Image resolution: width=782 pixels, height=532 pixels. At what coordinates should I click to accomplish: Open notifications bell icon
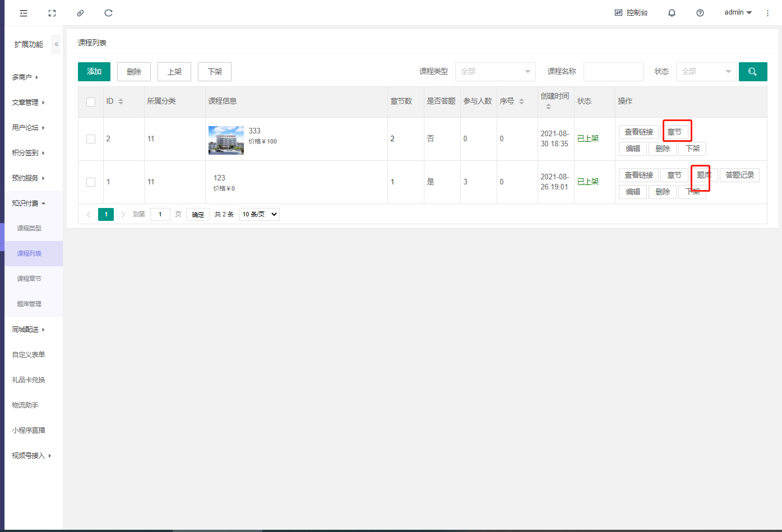point(672,13)
